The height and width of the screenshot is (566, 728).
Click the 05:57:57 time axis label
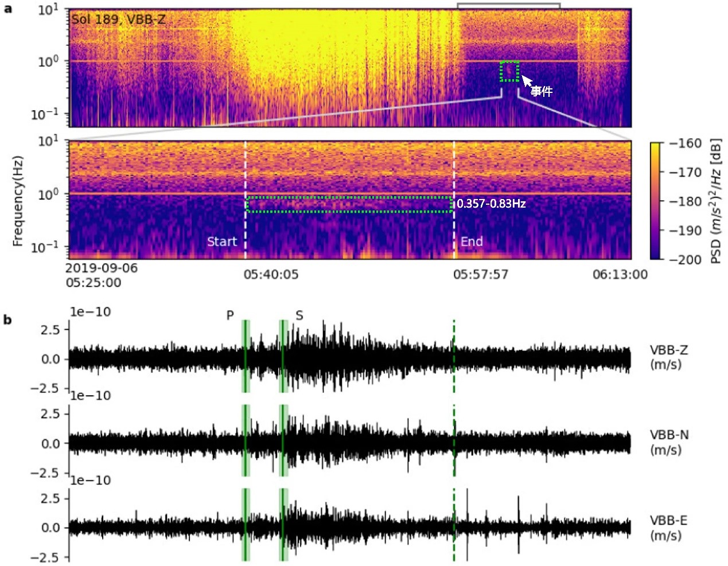481,275
